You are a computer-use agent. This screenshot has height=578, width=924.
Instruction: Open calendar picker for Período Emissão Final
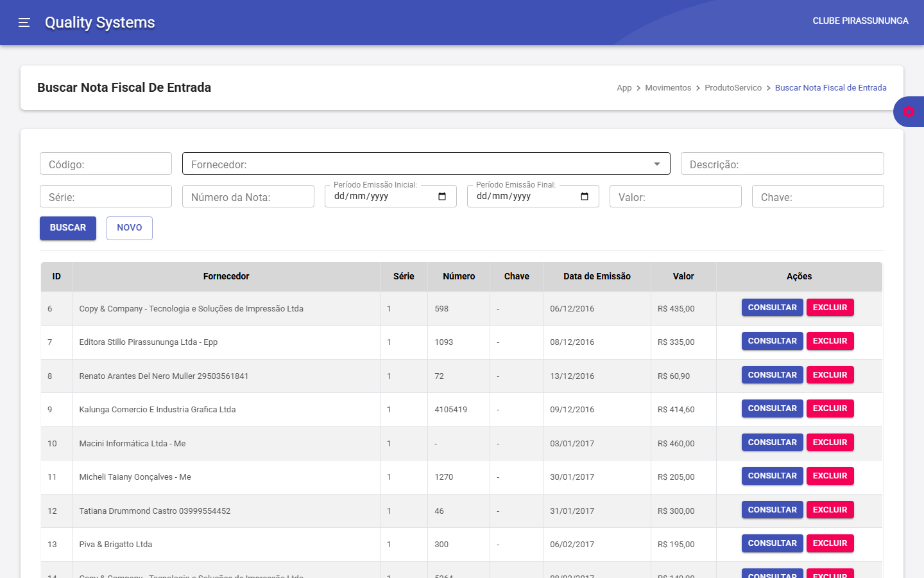pos(585,197)
